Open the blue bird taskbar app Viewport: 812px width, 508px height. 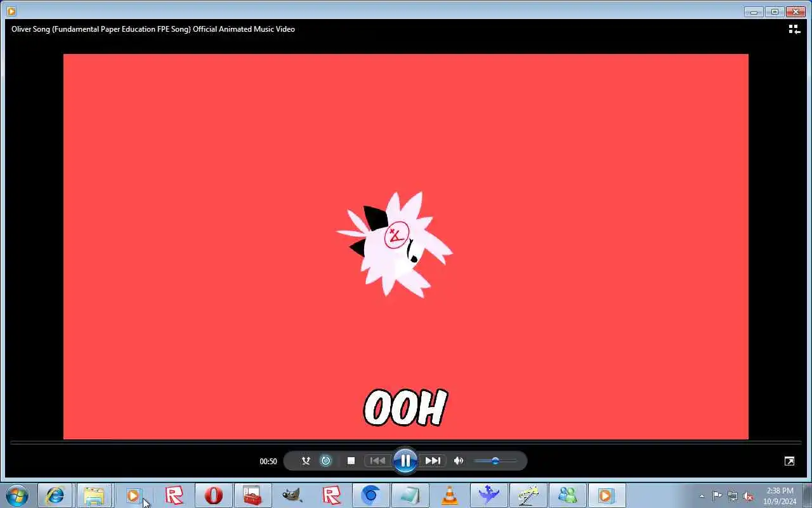click(488, 495)
